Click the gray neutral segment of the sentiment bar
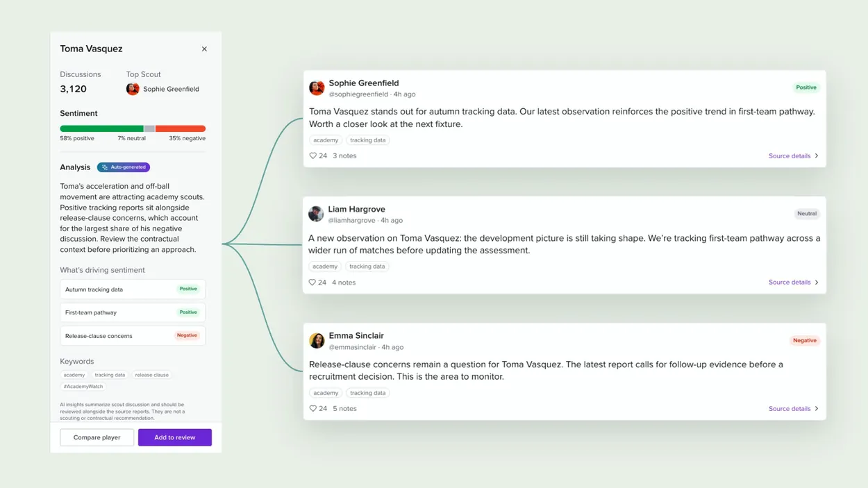868x488 pixels. (x=149, y=128)
